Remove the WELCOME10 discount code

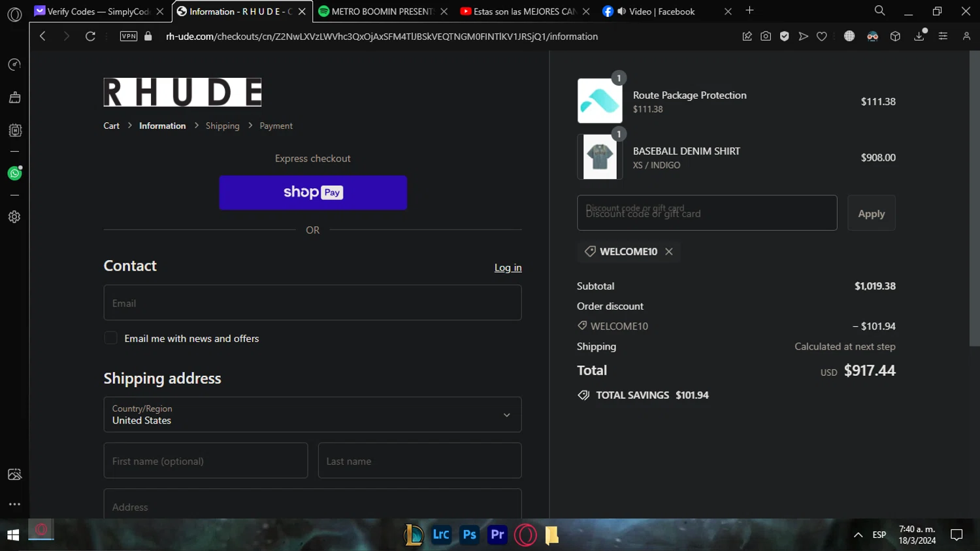(669, 252)
